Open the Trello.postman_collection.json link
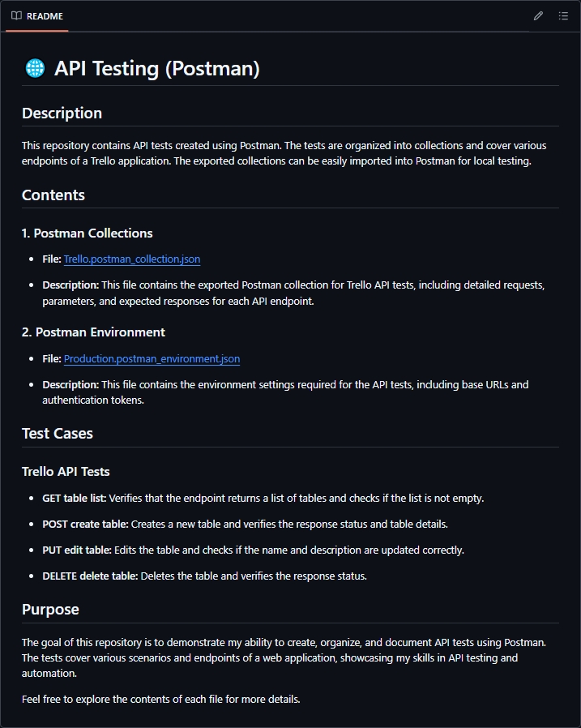This screenshot has width=581, height=728. click(x=132, y=259)
